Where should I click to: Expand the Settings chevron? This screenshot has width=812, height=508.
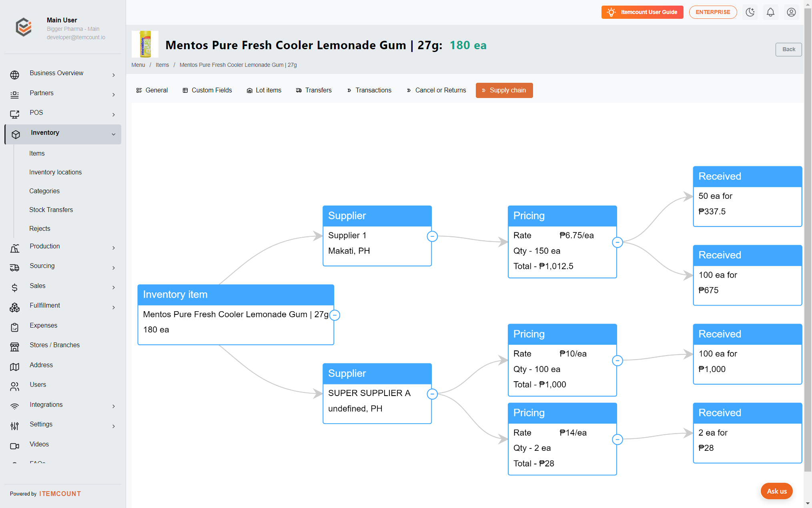pyautogui.click(x=114, y=426)
